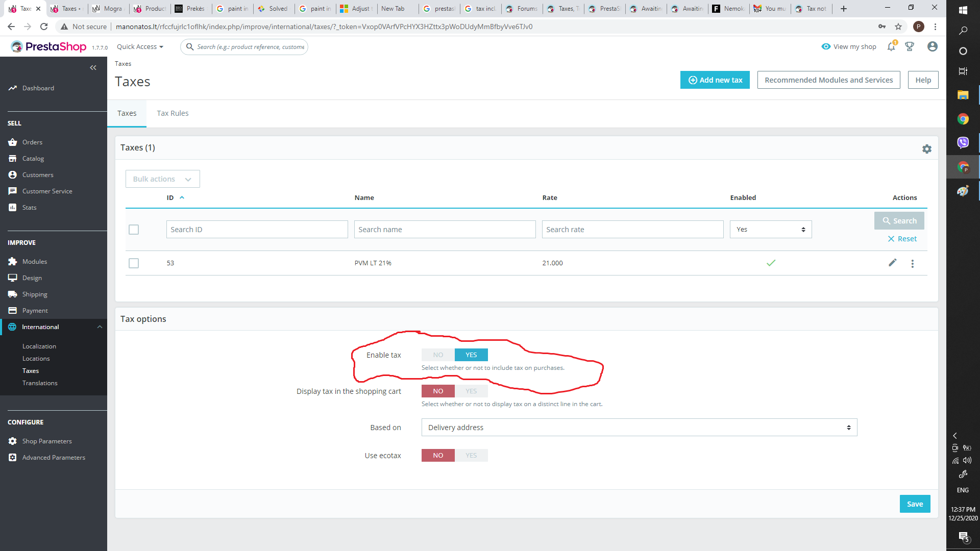Switch to the Tax Rules tab
This screenshot has width=980, height=551.
point(173,113)
